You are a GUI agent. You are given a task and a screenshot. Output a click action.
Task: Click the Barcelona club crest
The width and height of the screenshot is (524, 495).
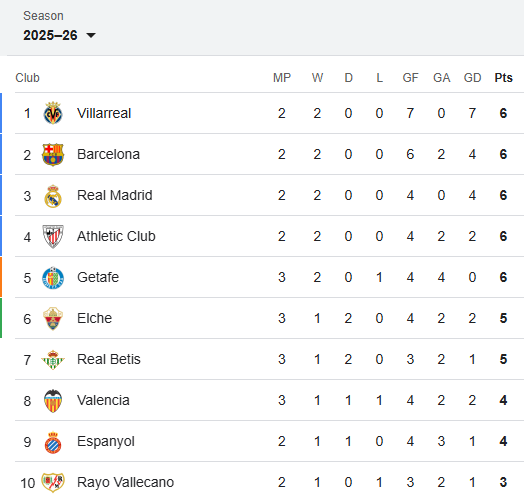[x=53, y=154]
